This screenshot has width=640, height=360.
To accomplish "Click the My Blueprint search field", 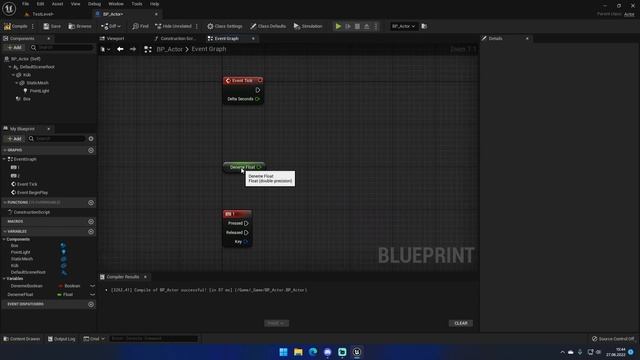I will [x=57, y=139].
